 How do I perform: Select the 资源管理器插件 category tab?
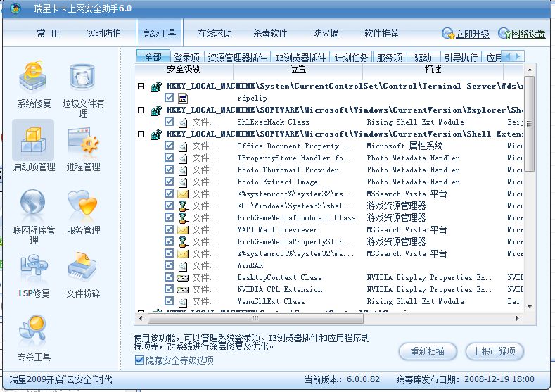point(237,58)
